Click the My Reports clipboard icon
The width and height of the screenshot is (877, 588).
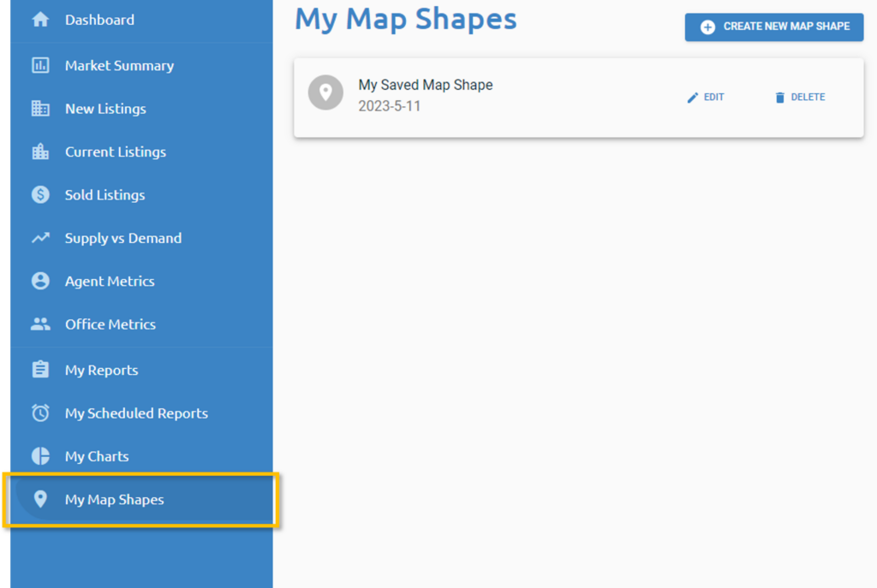(40, 370)
